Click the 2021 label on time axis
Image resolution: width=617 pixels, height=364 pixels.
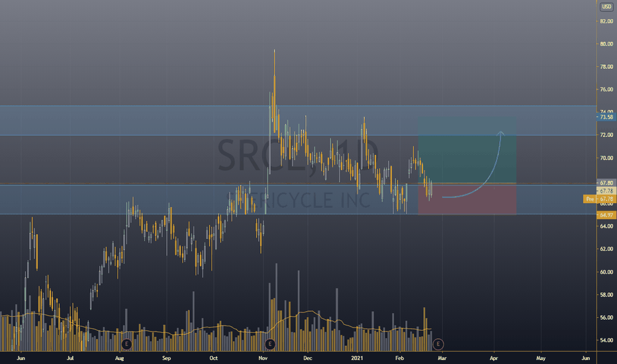357,358
